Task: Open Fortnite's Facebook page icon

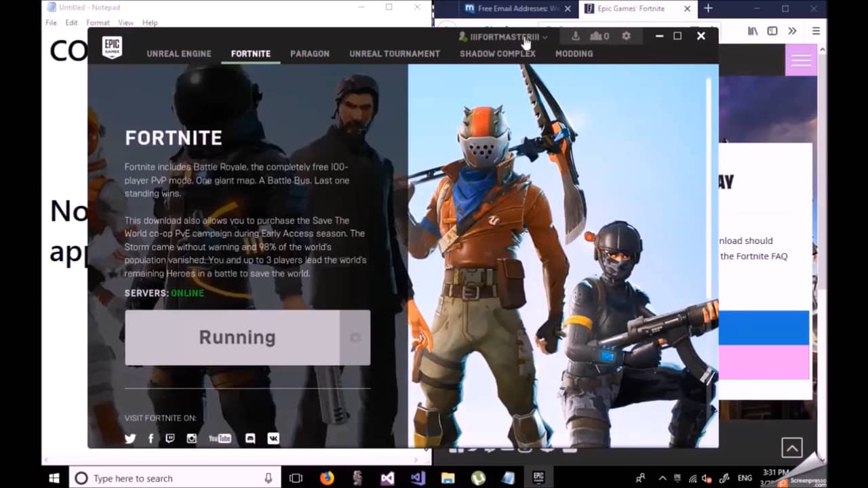Action: 151,439
